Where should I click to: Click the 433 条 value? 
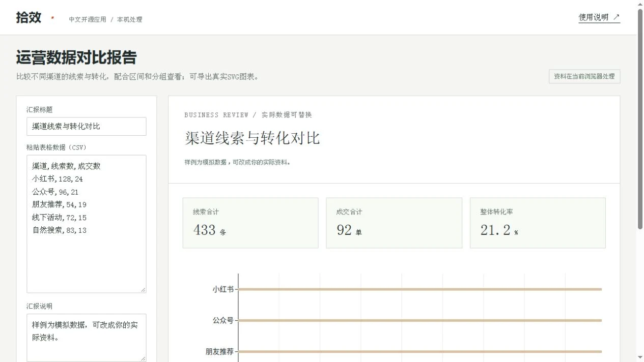pos(209,230)
